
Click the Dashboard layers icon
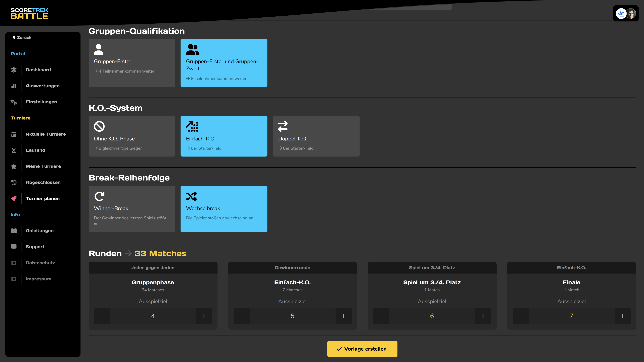(x=14, y=70)
